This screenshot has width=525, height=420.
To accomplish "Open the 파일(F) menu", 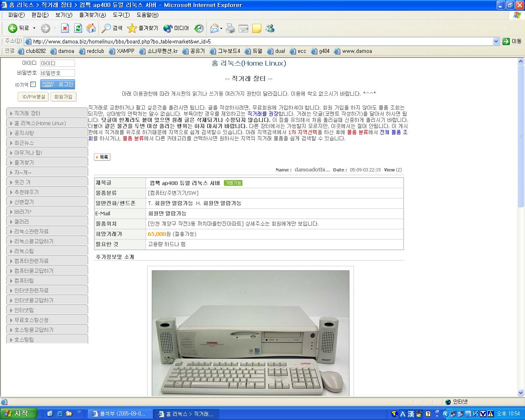I will pyautogui.click(x=16, y=15).
